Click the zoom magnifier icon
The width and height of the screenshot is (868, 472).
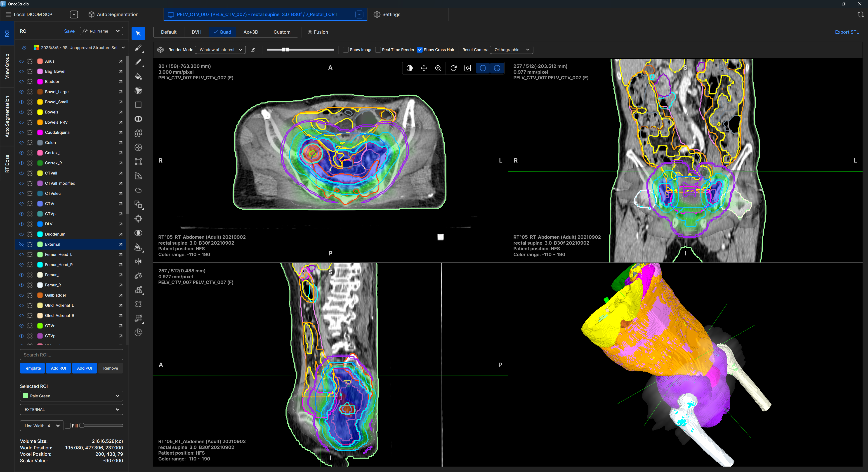[x=438, y=68]
